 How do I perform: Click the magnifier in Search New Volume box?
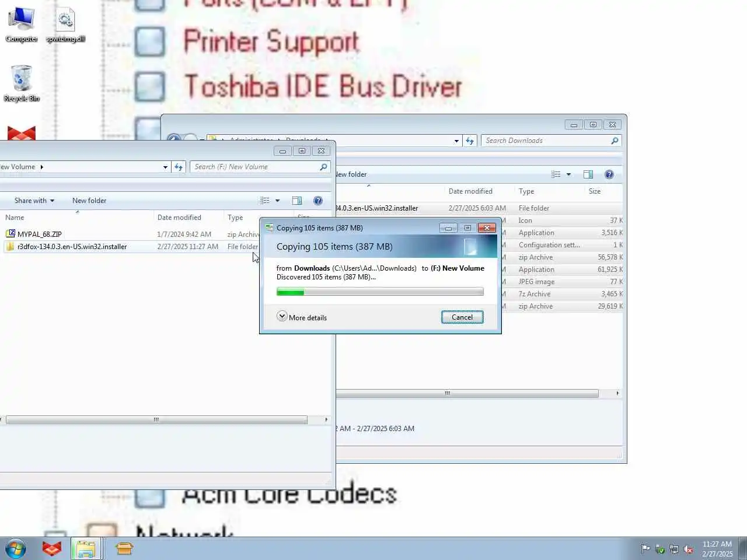point(323,167)
